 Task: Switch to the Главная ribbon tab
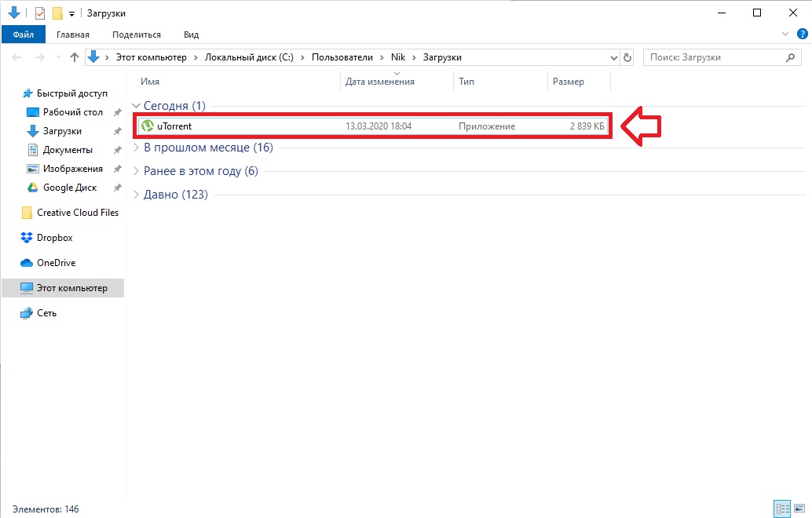(x=72, y=35)
